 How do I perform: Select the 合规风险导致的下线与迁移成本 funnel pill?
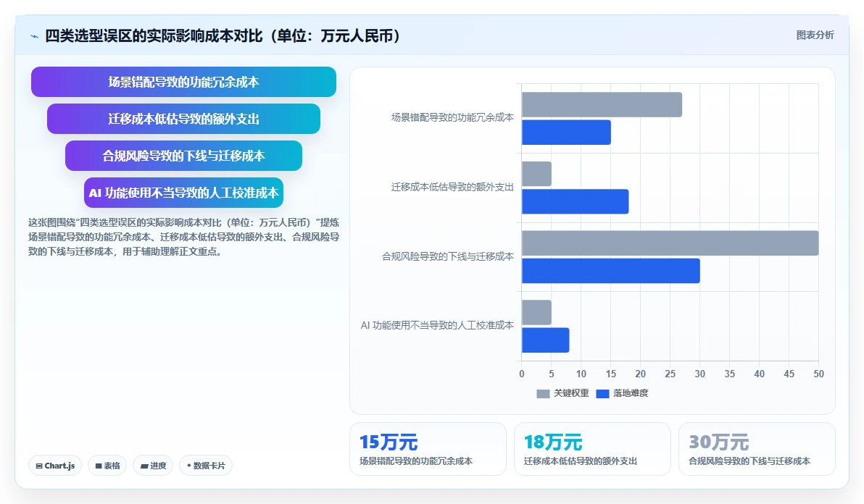183,156
